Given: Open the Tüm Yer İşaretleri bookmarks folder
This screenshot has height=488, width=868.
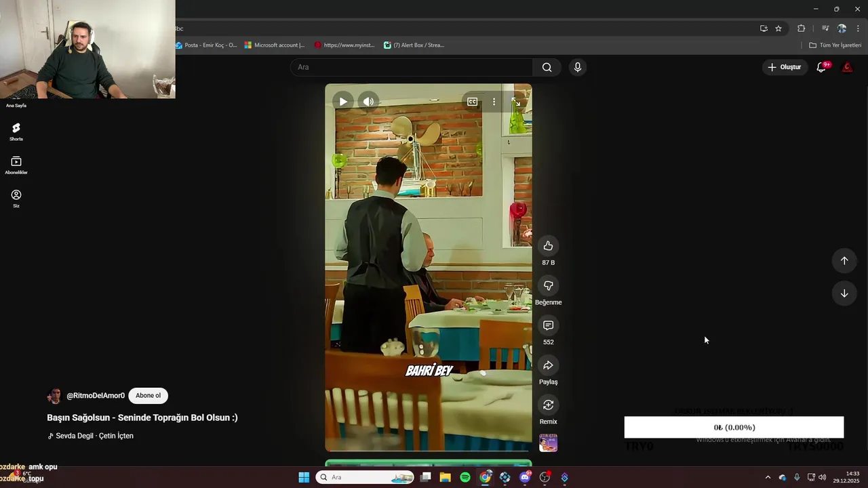Looking at the screenshot, I should point(835,45).
